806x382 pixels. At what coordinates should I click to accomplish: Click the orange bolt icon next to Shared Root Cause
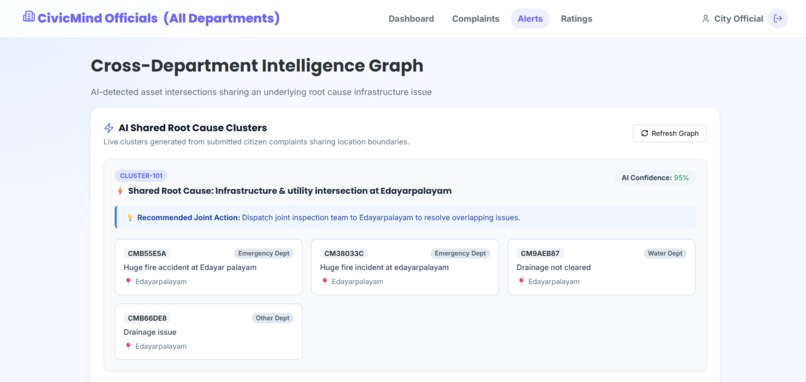pyautogui.click(x=120, y=191)
